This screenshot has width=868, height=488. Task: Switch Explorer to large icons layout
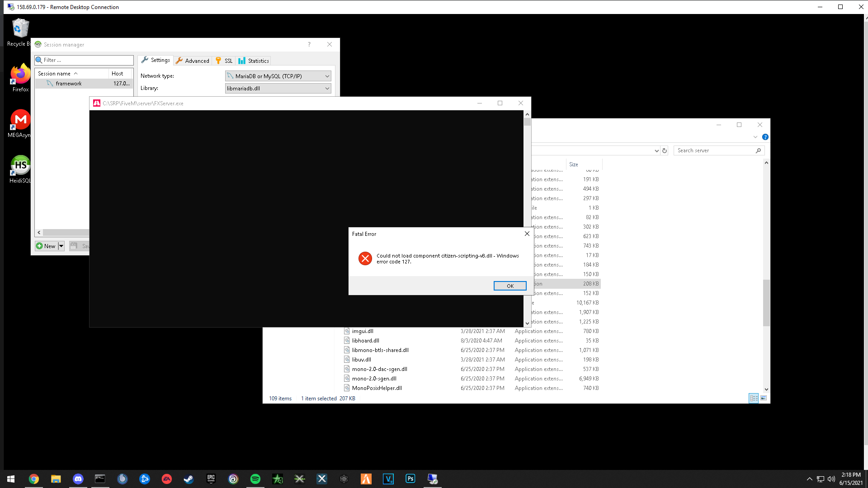coord(764,398)
